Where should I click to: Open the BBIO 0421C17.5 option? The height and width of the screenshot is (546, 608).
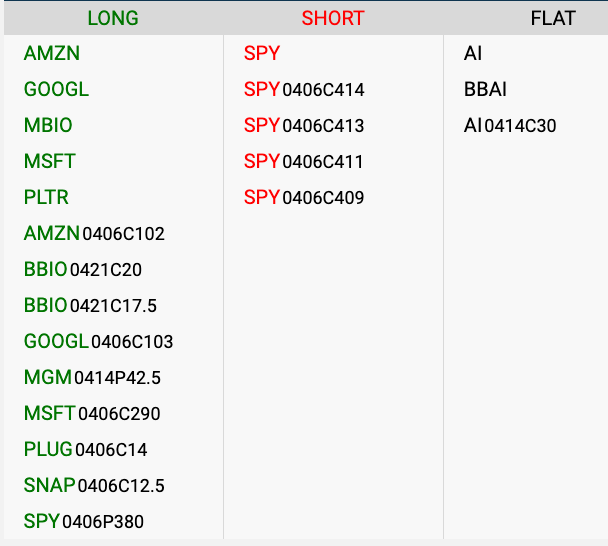pos(90,306)
